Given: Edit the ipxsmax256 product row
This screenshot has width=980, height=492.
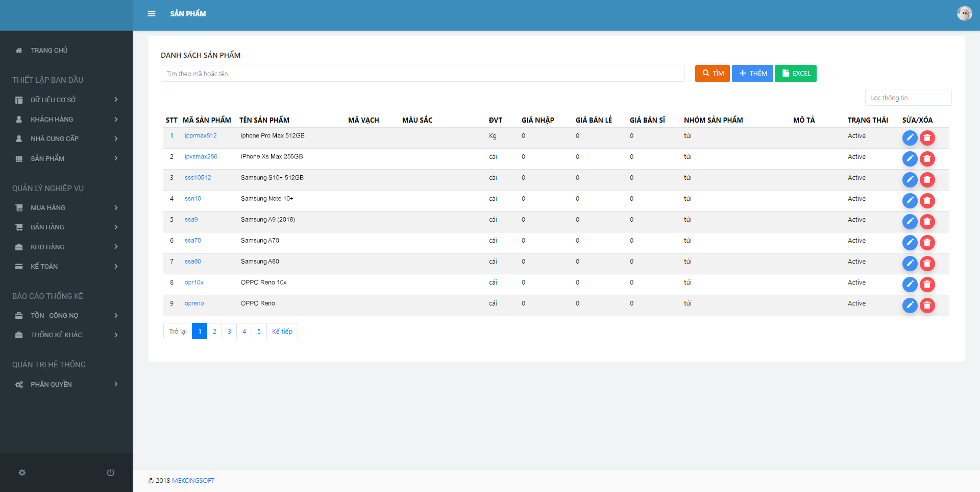Looking at the screenshot, I should tap(910, 159).
